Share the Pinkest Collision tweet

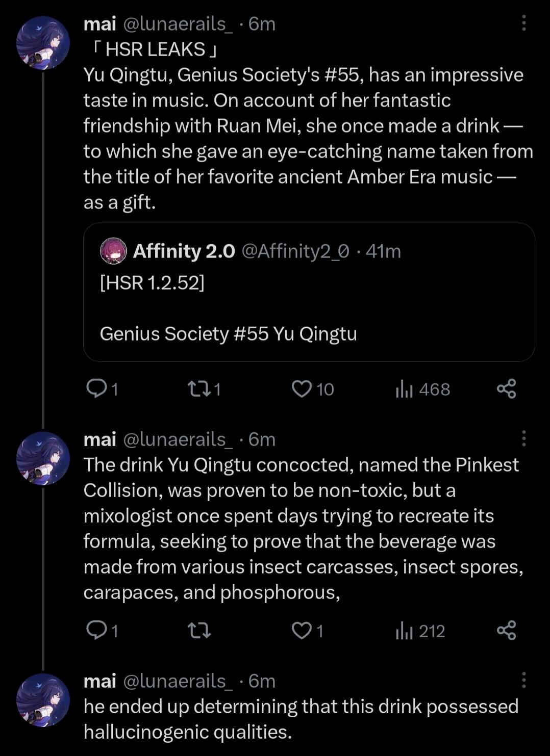point(506,631)
